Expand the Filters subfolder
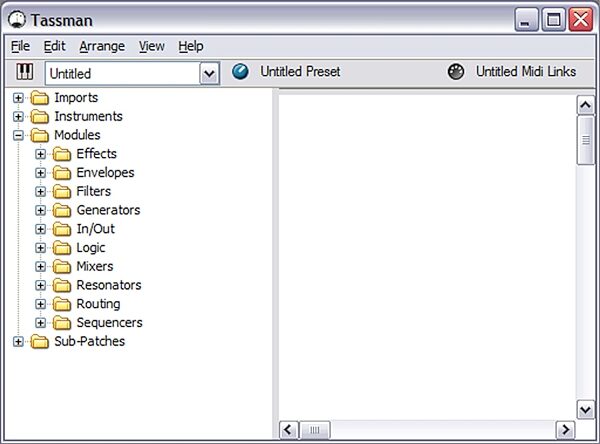Viewport: 600px width, 444px height. pyautogui.click(x=40, y=192)
